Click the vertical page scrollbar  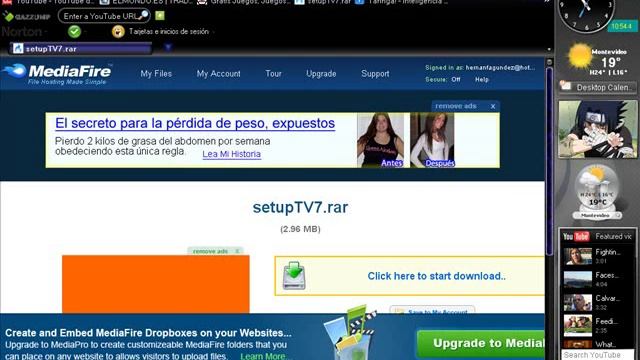coord(549,163)
